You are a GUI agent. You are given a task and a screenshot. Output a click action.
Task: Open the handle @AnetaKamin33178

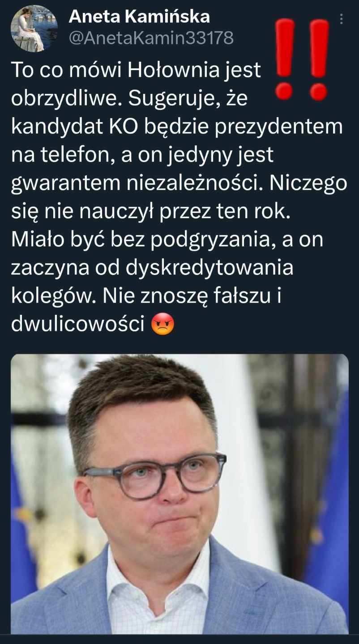[x=151, y=38]
